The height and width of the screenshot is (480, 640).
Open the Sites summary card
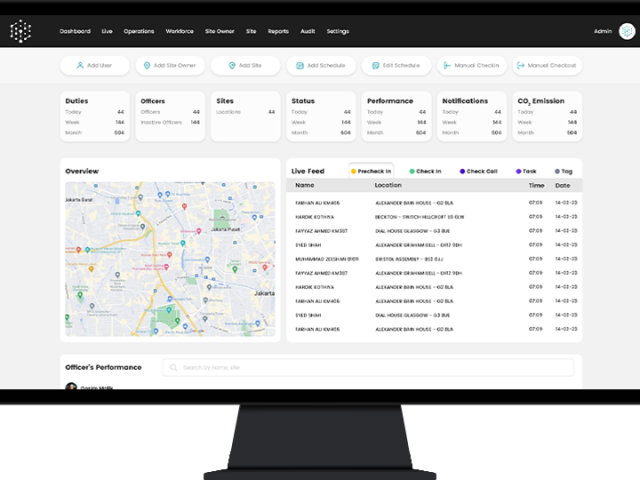coord(245,116)
